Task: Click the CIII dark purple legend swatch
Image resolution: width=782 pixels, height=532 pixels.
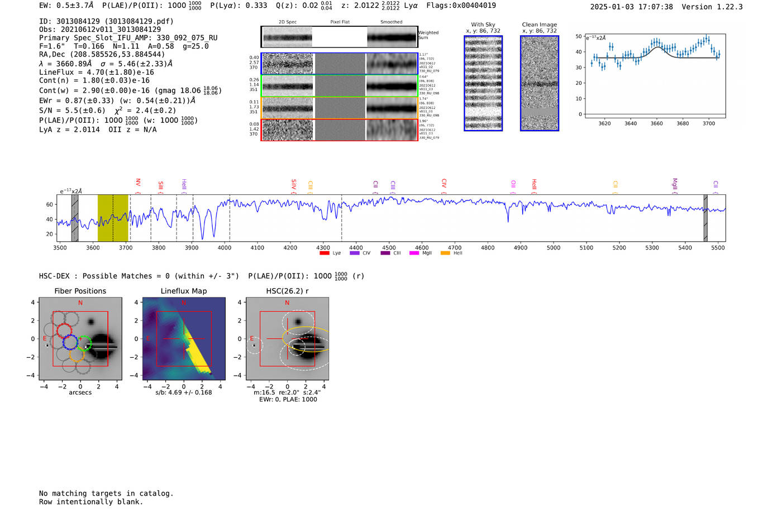Action: coord(385,253)
